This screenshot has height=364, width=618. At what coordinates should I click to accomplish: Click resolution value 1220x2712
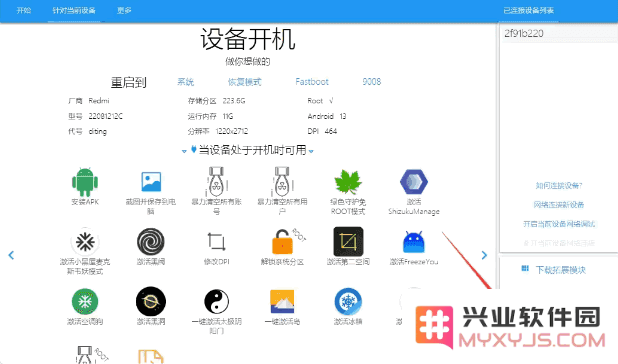click(232, 131)
